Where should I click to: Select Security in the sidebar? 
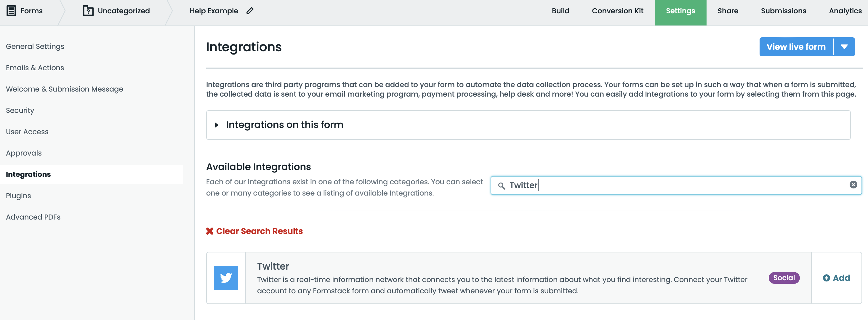point(20,111)
